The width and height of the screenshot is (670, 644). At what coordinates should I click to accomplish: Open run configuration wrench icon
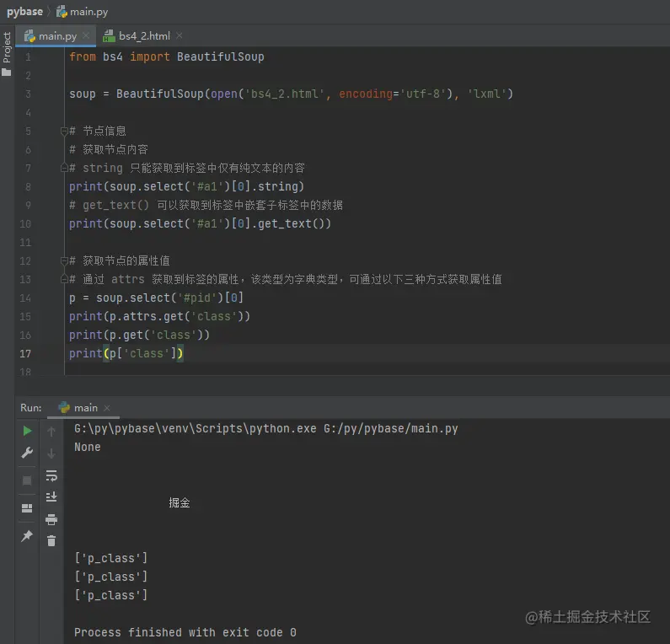point(27,453)
